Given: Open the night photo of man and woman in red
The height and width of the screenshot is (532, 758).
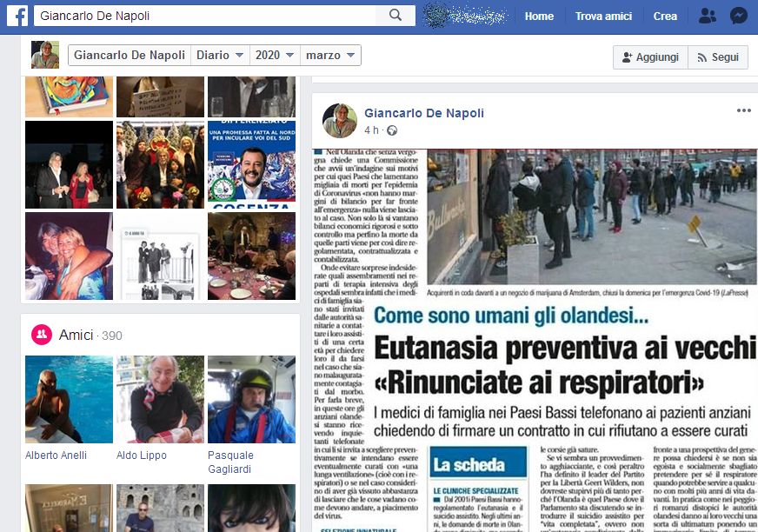Looking at the screenshot, I should coord(70,164).
